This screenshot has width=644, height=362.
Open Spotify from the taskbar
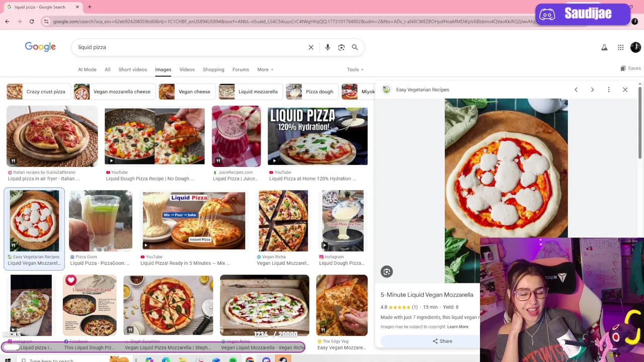click(233, 360)
